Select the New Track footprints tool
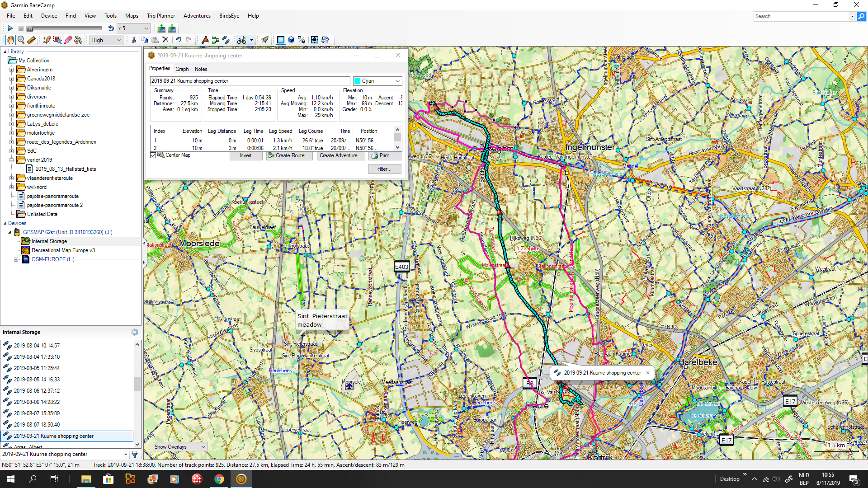This screenshot has height=488, width=868. pyautogui.click(x=226, y=40)
